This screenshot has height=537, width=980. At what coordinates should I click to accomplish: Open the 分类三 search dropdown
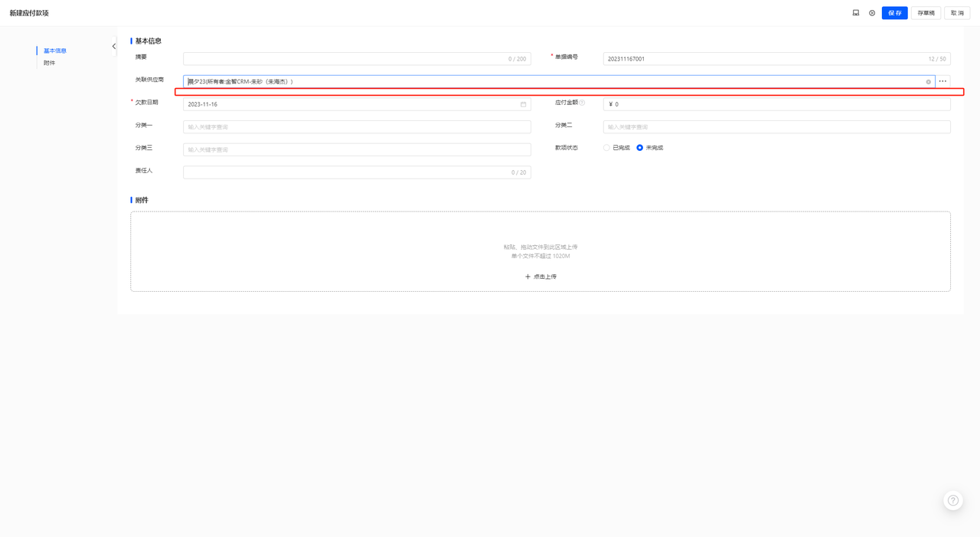[x=357, y=149]
